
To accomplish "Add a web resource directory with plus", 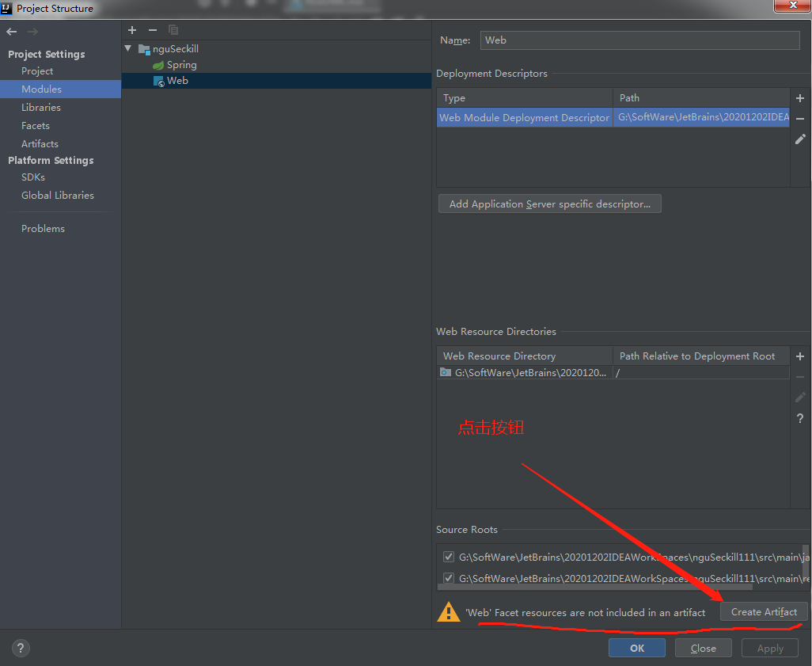I will click(800, 356).
